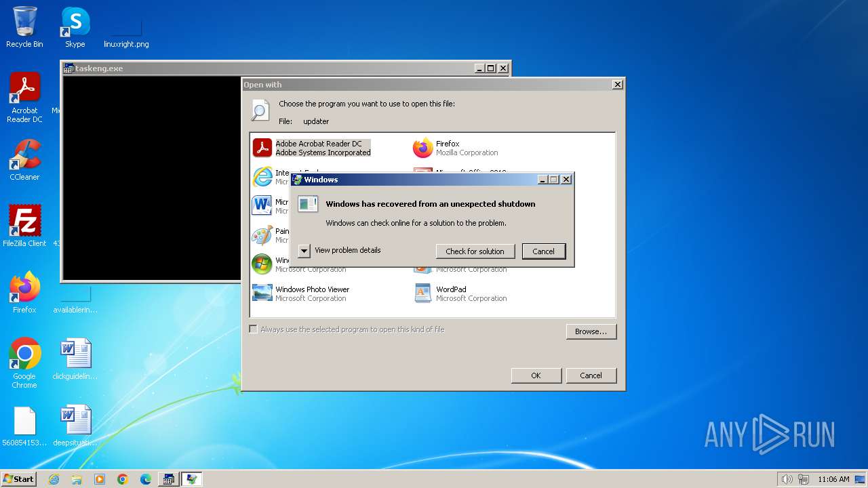The width and height of the screenshot is (868, 488).
Task: Open Microsoft Edge from taskbar
Action: 146,479
